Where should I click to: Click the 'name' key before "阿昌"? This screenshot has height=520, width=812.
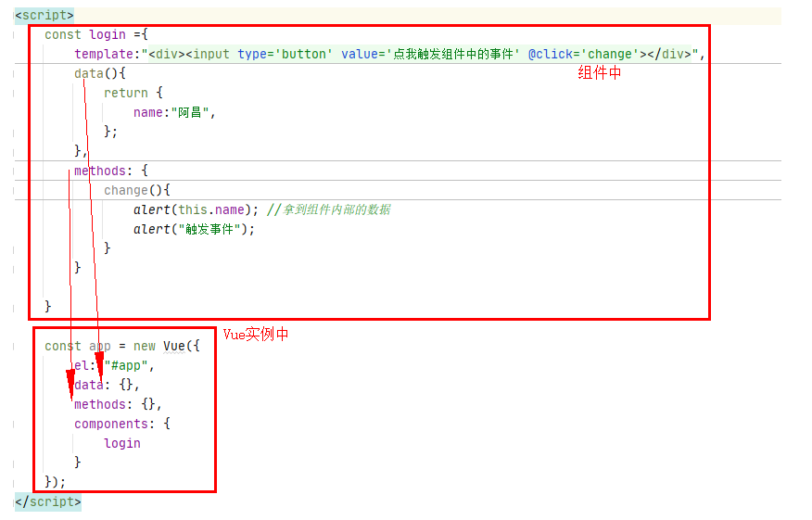(148, 112)
